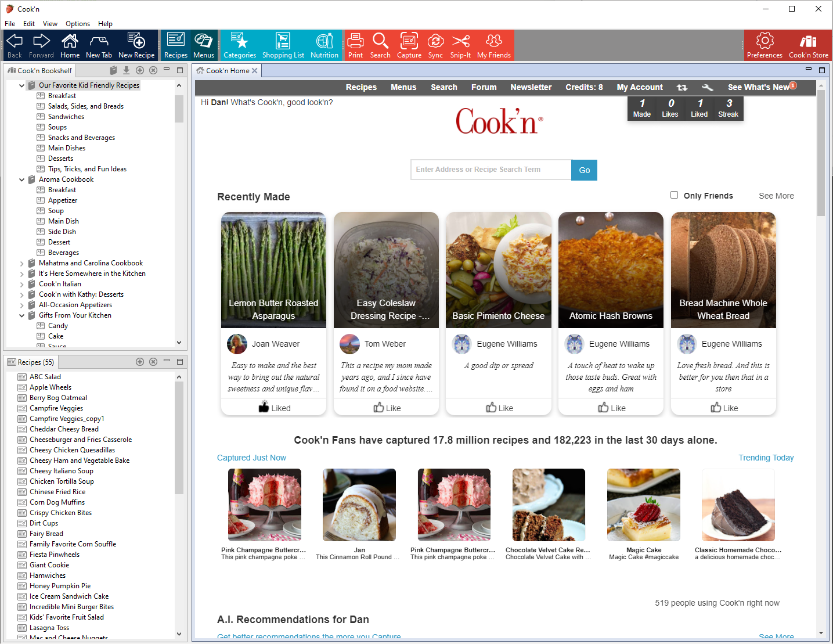
Task: Go back with the Back toolbar button
Action: coord(15,45)
